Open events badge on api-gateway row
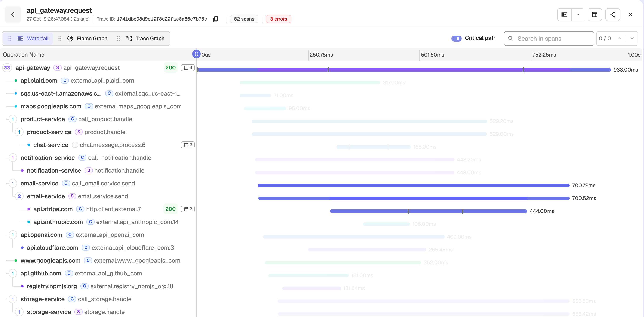The width and height of the screenshot is (644, 317). click(x=188, y=67)
